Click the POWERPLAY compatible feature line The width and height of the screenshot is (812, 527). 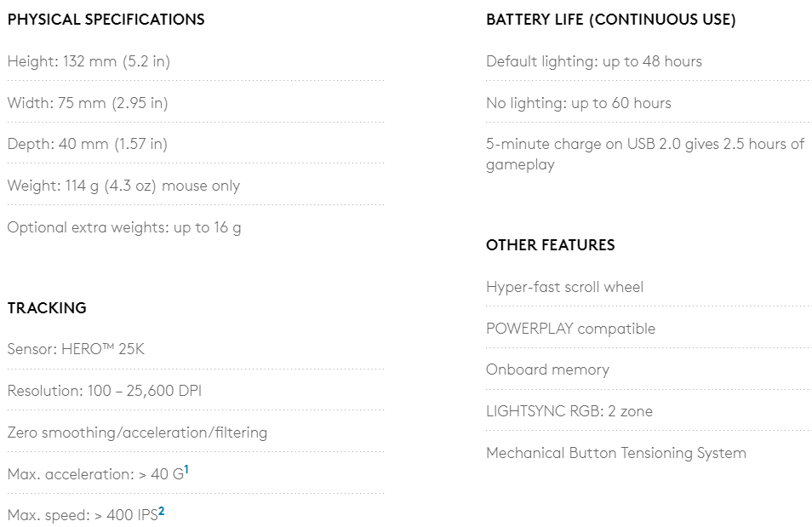click(x=570, y=329)
